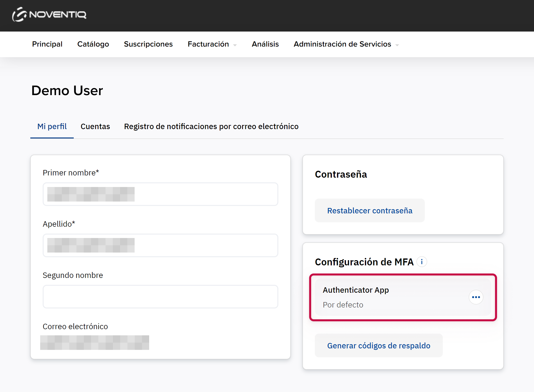Navigate to Suscripciones
Viewport: 534px width, 392px height.
148,44
